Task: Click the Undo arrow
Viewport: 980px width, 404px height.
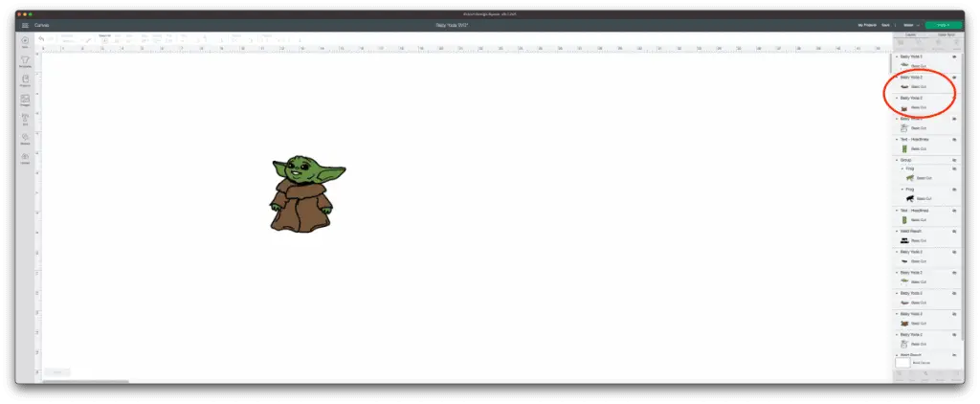Action: pyautogui.click(x=40, y=39)
